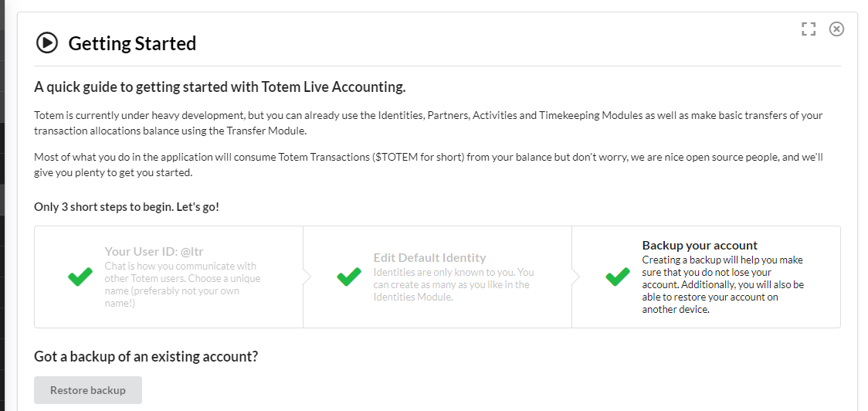Click the 'A quick guide to getting started' subtitle
Screen dimensions: 868x411
click(219, 87)
